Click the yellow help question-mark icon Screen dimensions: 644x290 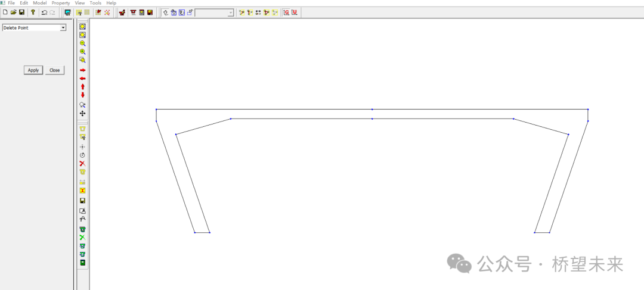33,13
